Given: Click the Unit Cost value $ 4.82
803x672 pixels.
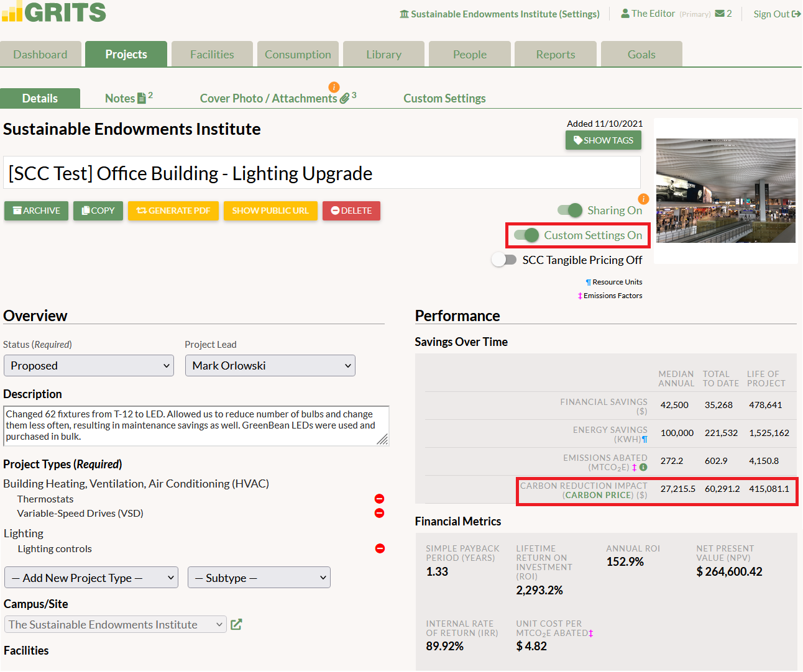Looking at the screenshot, I should 531,646.
